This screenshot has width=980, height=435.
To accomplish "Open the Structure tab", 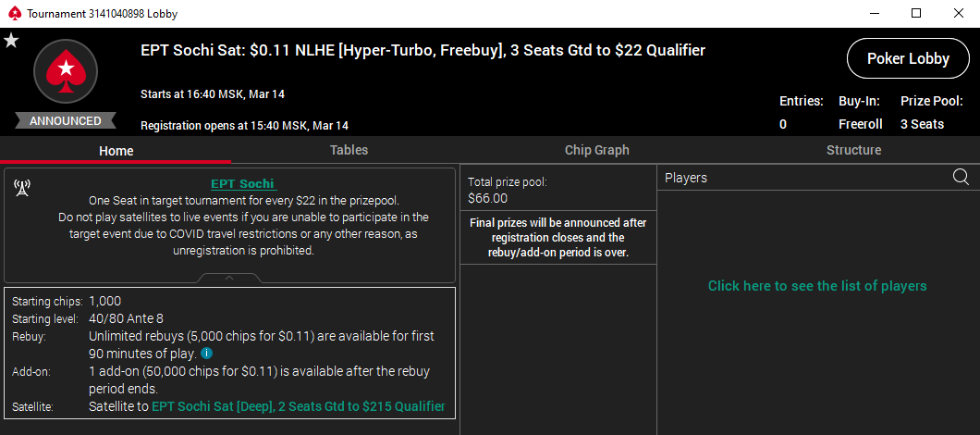I will click(x=853, y=150).
